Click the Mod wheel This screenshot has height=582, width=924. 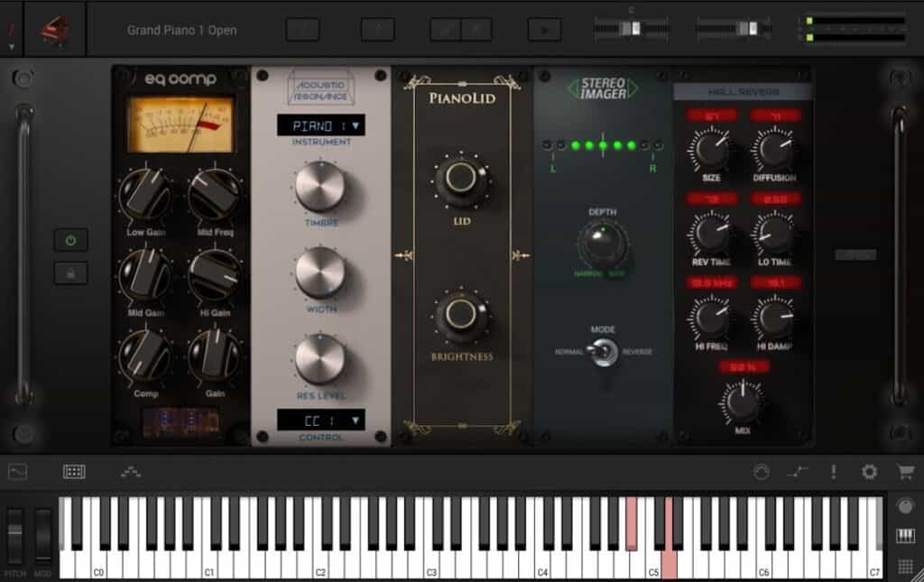pos(43,536)
